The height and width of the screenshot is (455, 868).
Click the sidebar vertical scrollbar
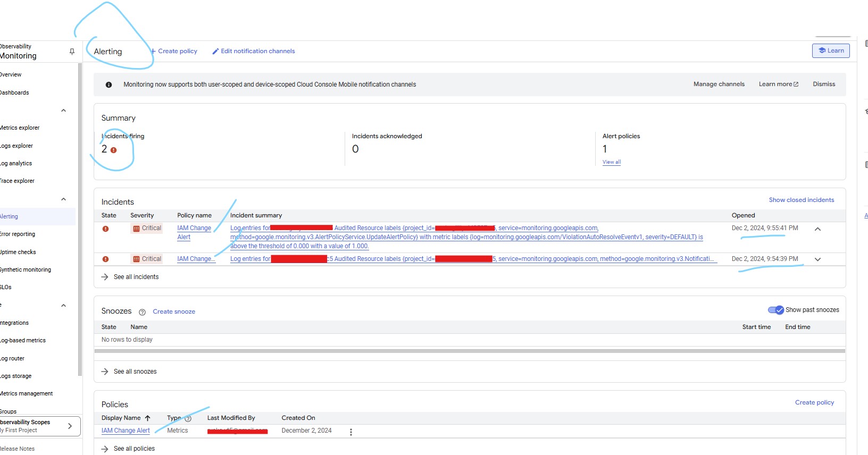(80, 219)
